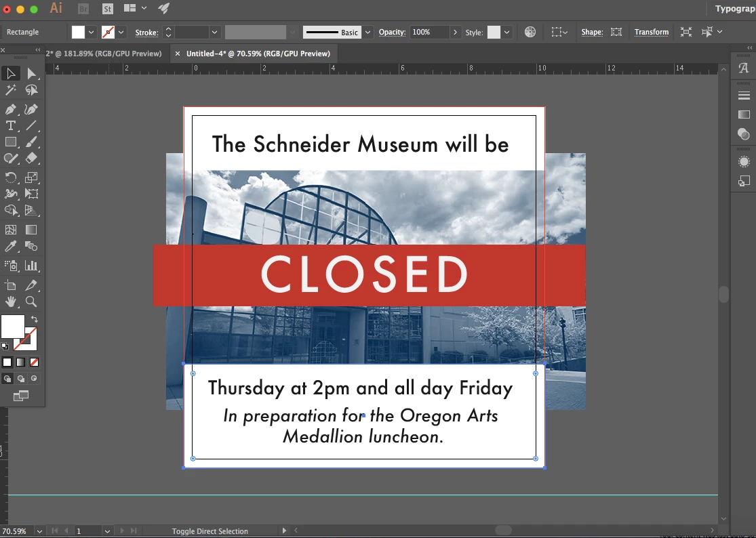Choose the Perspective Grid tool
This screenshot has width=756, height=538.
(x=31, y=210)
